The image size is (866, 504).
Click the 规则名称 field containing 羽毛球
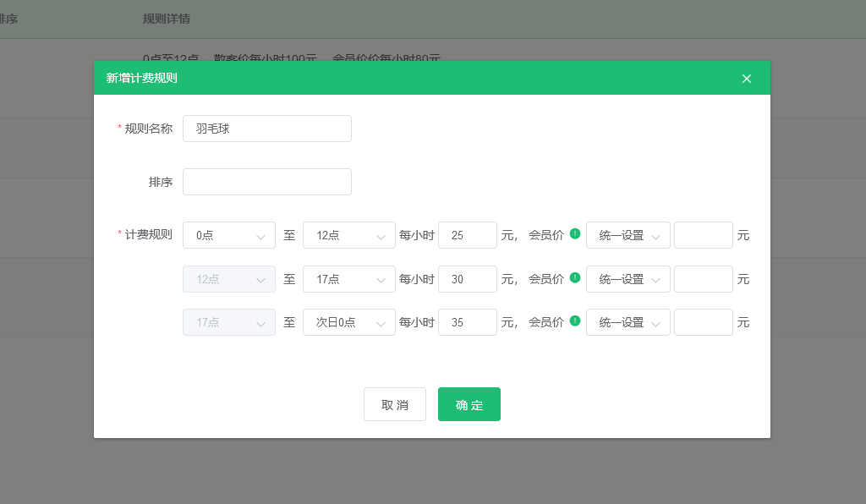click(x=267, y=129)
